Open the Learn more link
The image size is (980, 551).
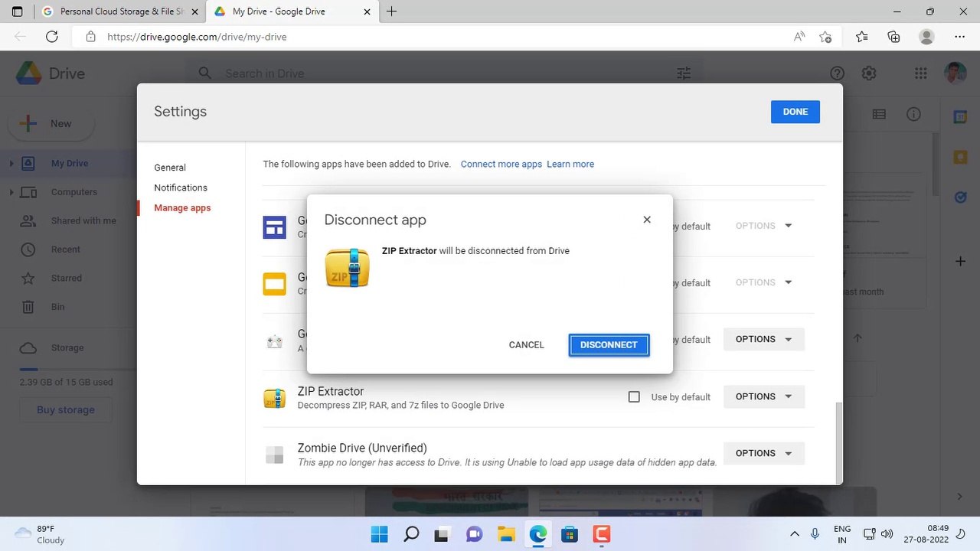click(x=570, y=164)
